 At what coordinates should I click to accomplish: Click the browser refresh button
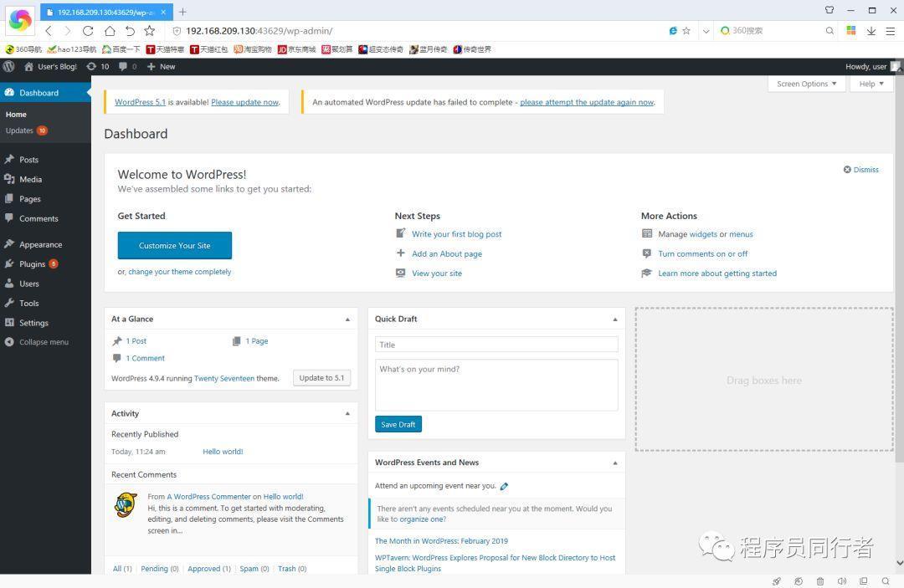pyautogui.click(x=88, y=31)
